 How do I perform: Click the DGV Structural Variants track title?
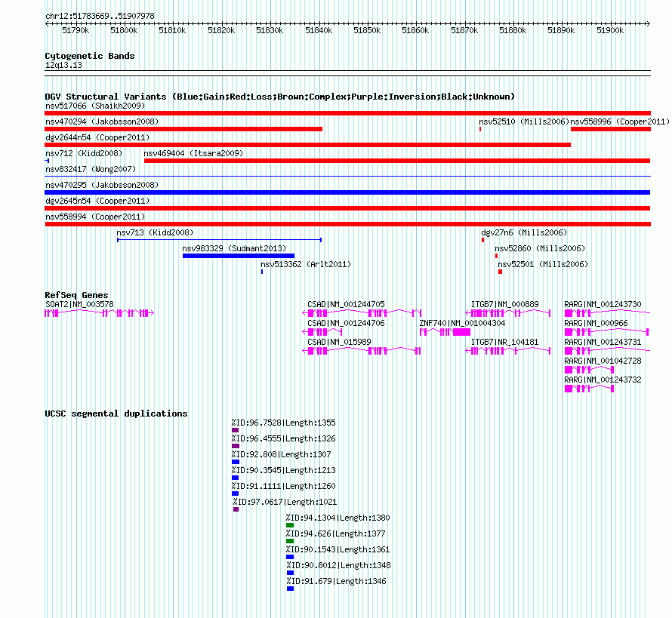tap(280, 97)
